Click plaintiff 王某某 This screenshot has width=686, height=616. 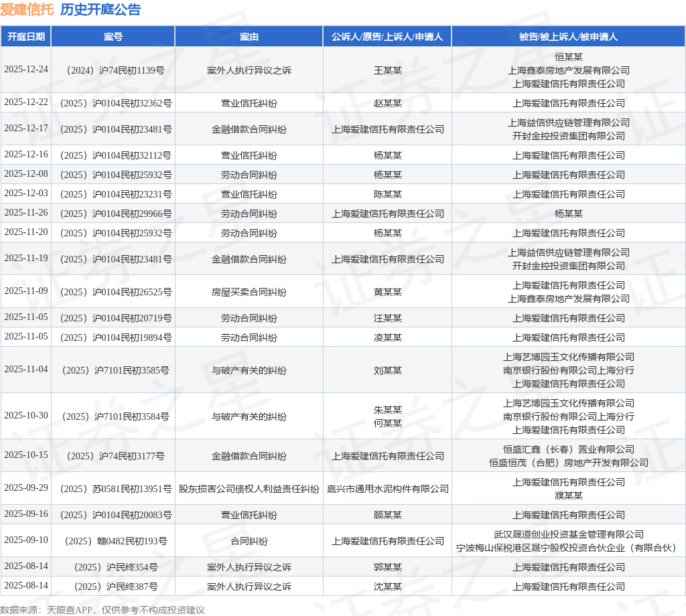pos(388,70)
